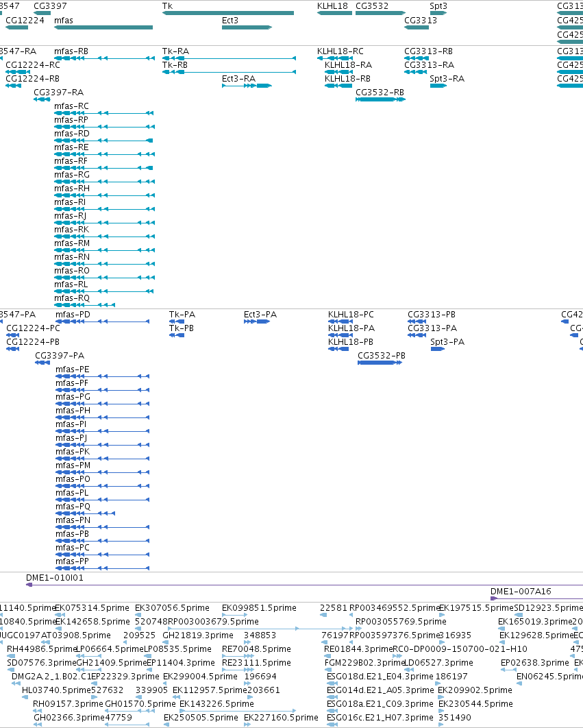
Task: Click the mfas-RD transcript
Action: [103, 141]
